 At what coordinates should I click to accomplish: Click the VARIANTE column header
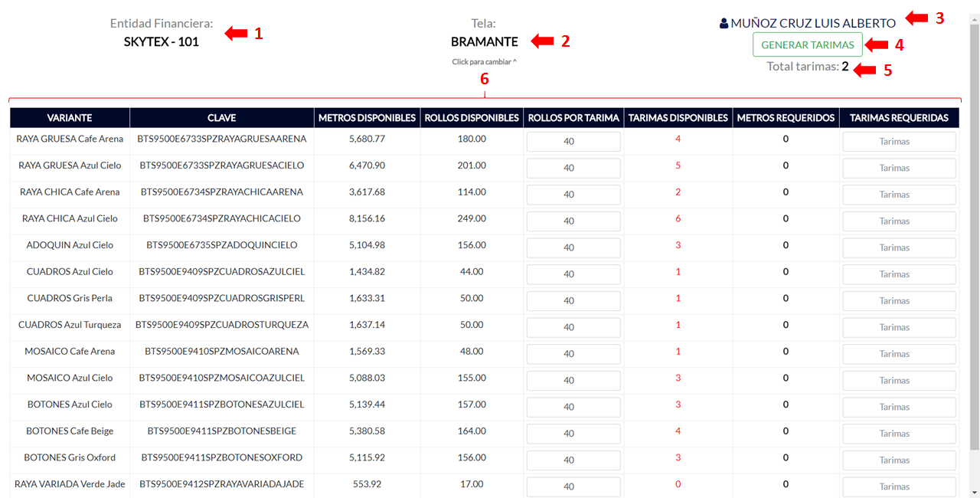point(70,118)
